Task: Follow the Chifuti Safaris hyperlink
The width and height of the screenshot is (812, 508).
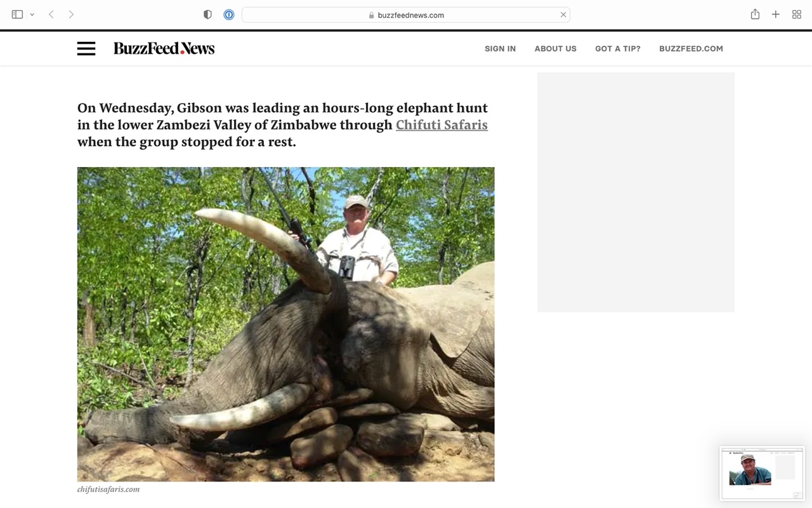Action: pyautogui.click(x=442, y=125)
